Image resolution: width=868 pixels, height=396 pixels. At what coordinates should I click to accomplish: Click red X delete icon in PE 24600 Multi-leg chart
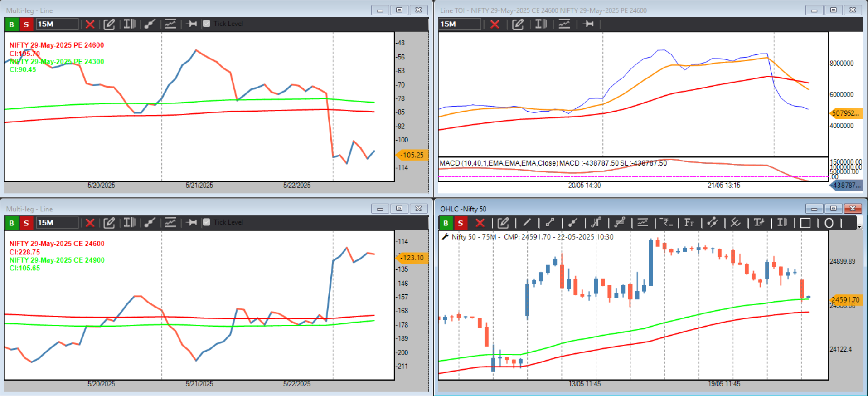coord(90,24)
